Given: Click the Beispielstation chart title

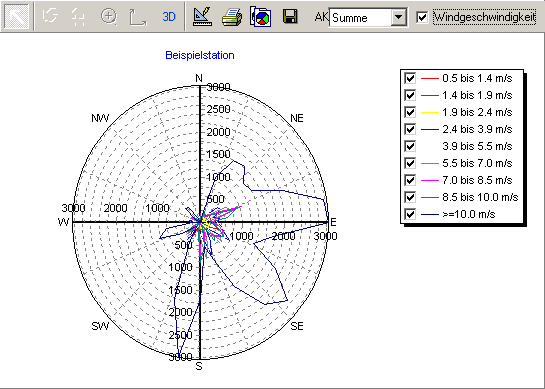Looking at the screenshot, I should [x=200, y=55].
